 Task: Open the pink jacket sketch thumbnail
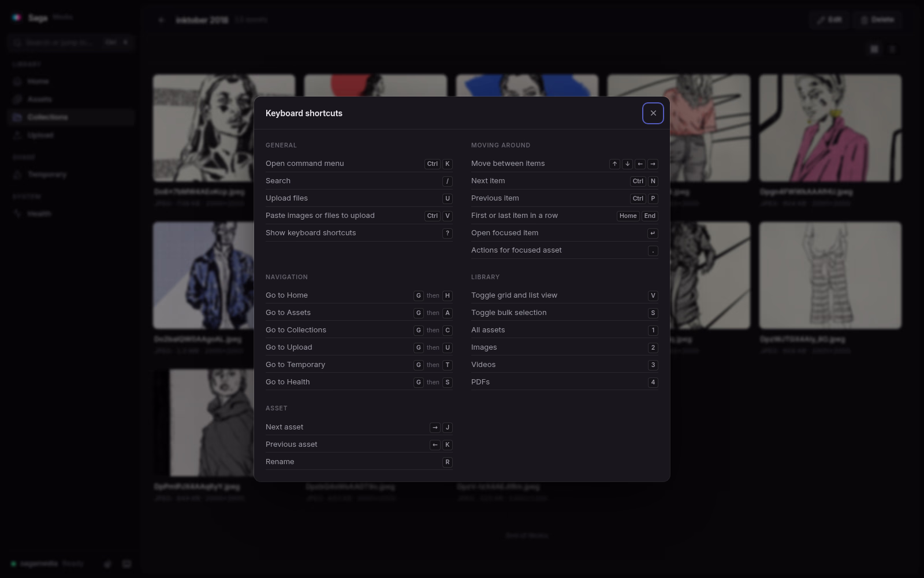click(830, 128)
